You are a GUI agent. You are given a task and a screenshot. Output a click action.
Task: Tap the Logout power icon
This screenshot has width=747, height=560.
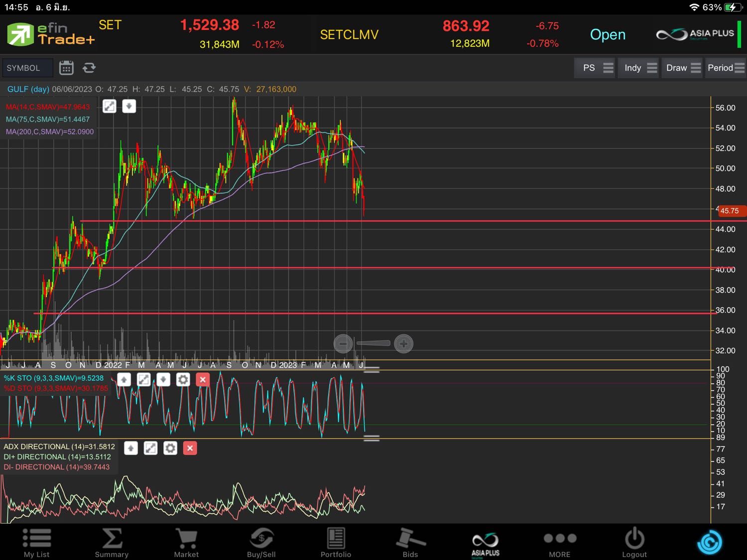[634, 543]
